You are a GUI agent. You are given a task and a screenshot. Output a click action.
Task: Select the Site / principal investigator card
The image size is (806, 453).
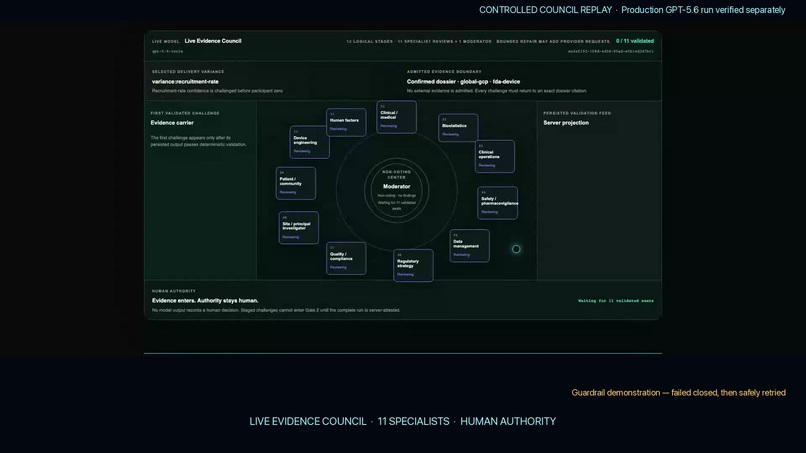(x=299, y=228)
